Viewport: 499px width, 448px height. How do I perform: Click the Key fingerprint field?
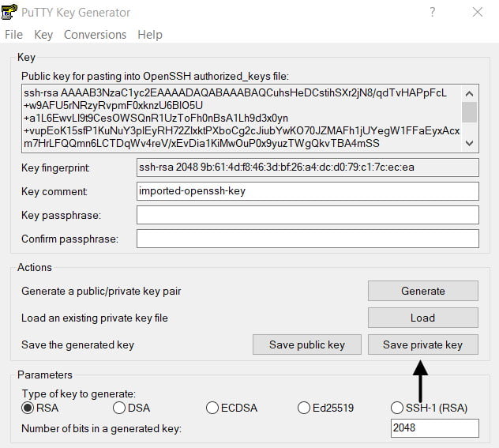(x=308, y=168)
